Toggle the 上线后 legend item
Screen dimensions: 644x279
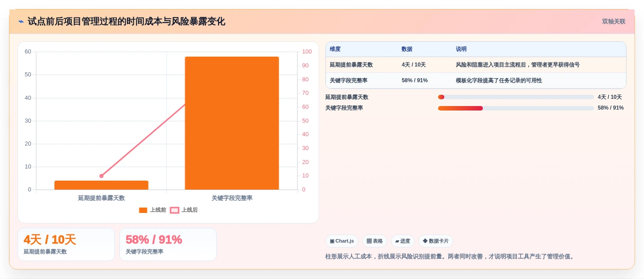click(184, 210)
